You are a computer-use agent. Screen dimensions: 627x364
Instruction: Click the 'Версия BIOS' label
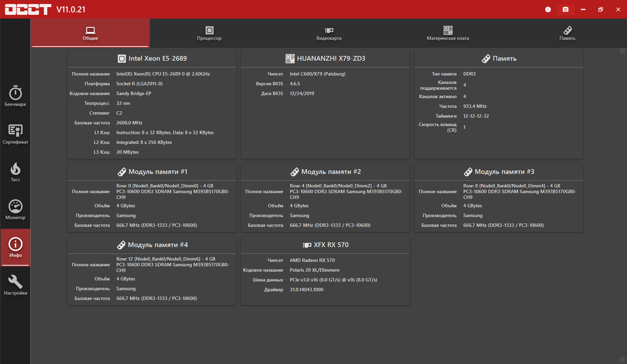coord(269,84)
